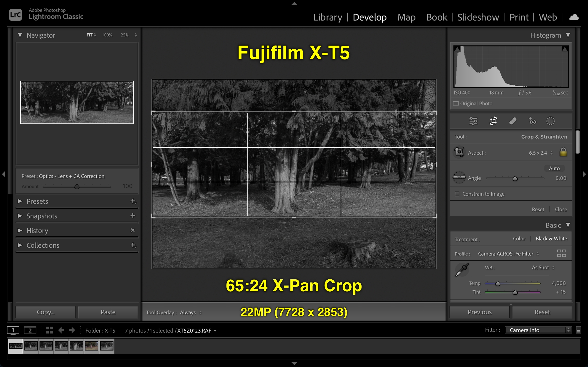
Task: Select the Healing bandage tool icon
Action: [513, 121]
